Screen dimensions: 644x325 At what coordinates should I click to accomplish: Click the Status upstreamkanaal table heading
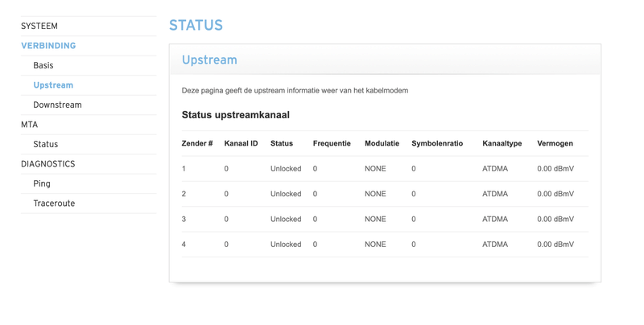pyautogui.click(x=236, y=115)
